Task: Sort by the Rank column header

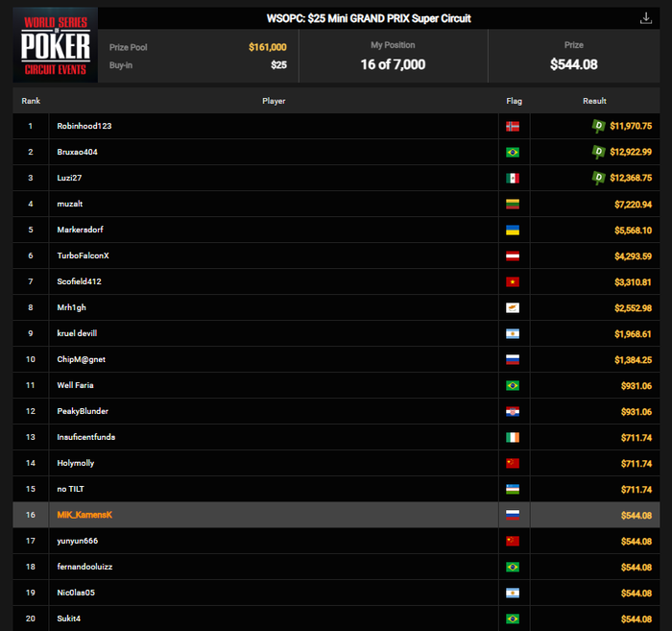Action: point(31,101)
